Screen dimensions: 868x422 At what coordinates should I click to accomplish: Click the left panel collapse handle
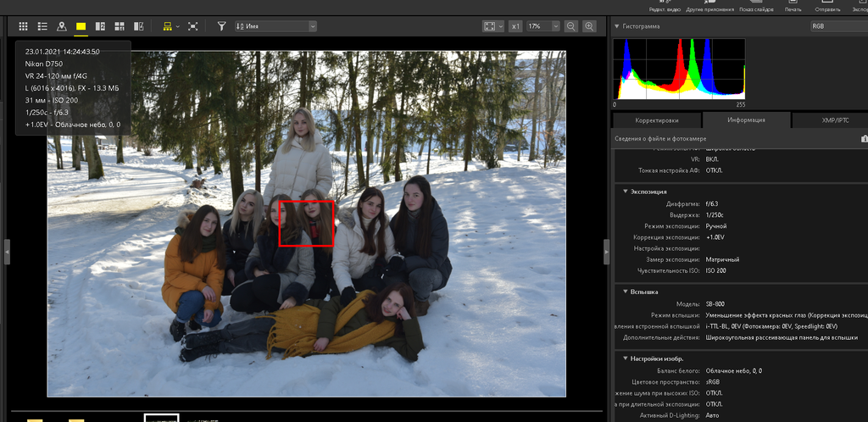pos(7,252)
